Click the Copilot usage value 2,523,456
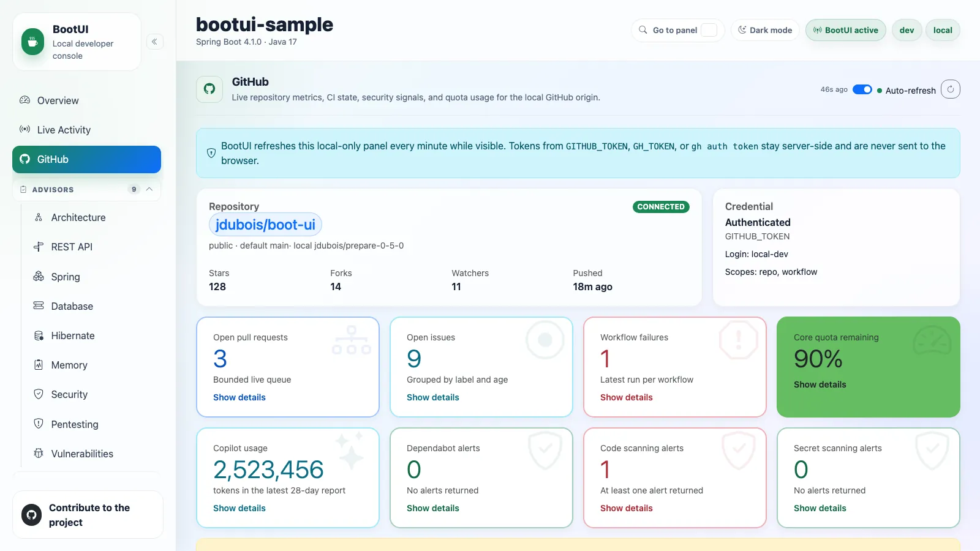Viewport: 980px width, 551px height. pos(268,470)
